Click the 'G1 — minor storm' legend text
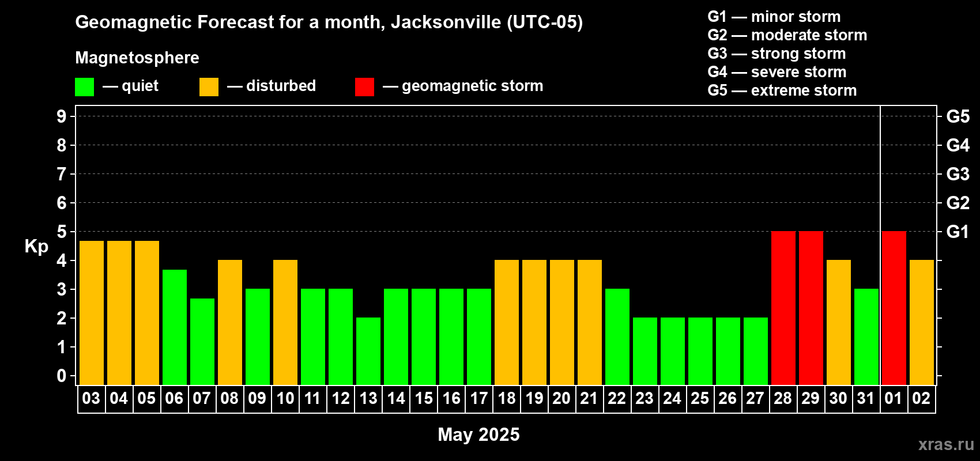The height and width of the screenshot is (461, 980). point(774,17)
